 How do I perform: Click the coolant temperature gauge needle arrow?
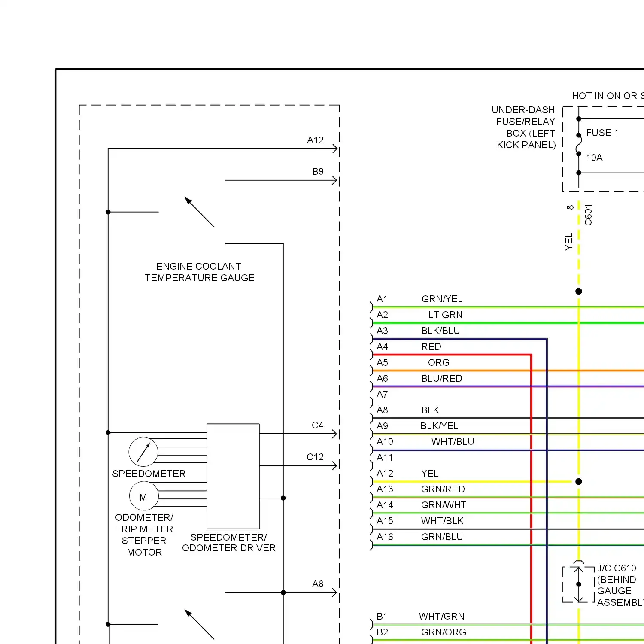(199, 212)
